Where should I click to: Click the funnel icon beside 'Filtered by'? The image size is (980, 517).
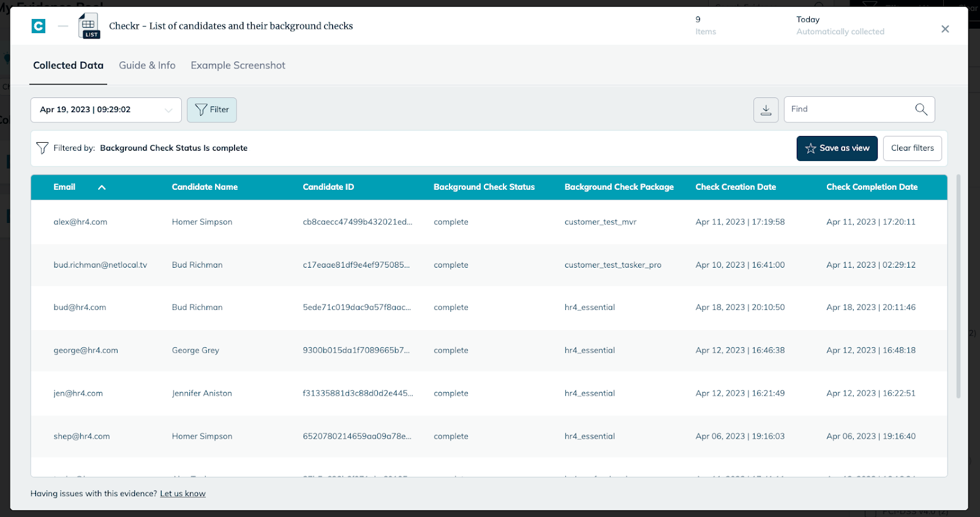click(x=42, y=148)
